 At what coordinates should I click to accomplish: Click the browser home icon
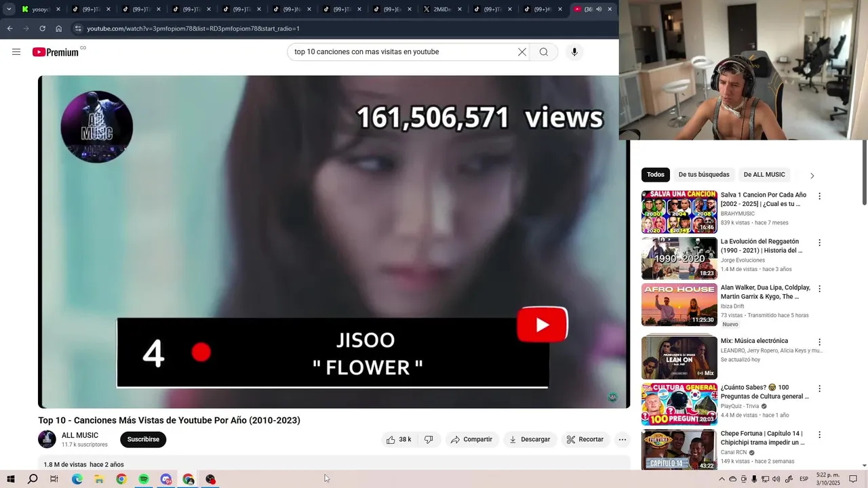tap(59, 28)
